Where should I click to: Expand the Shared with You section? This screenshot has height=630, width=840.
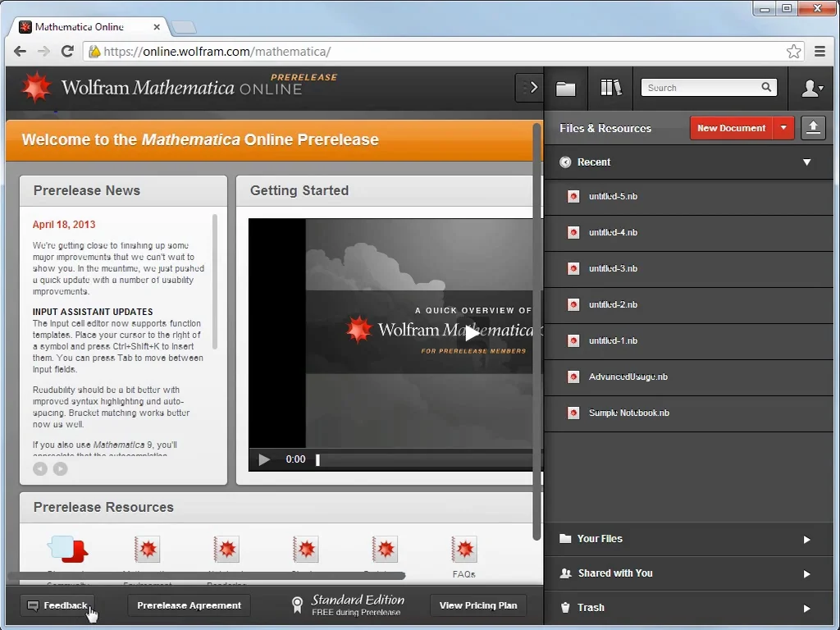pyautogui.click(x=806, y=573)
